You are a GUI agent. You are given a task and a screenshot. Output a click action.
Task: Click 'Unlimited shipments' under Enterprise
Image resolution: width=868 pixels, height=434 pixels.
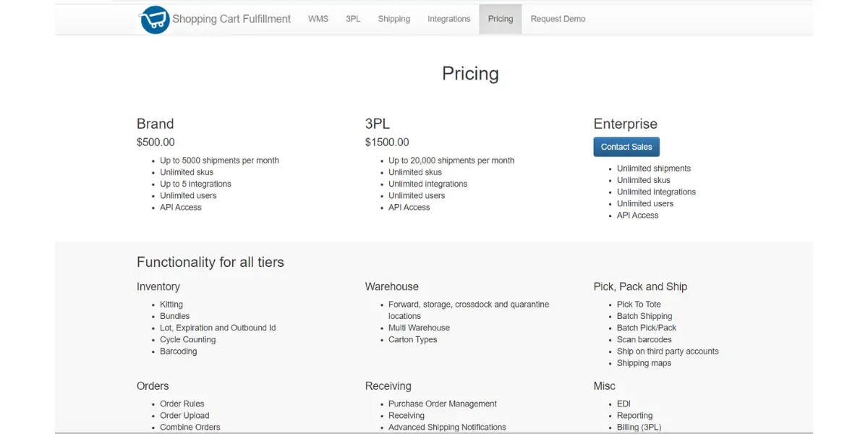pyautogui.click(x=654, y=169)
